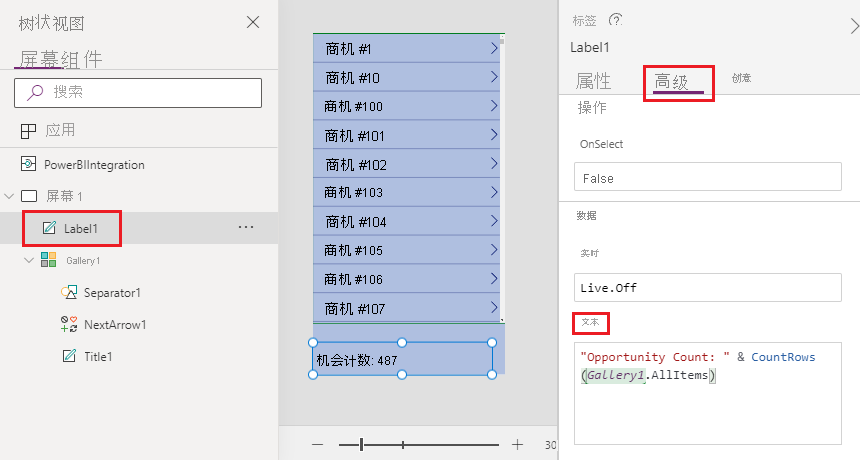Collapse the Gallery1 tree node
Viewport: 860px width, 460px height.
tap(29, 260)
